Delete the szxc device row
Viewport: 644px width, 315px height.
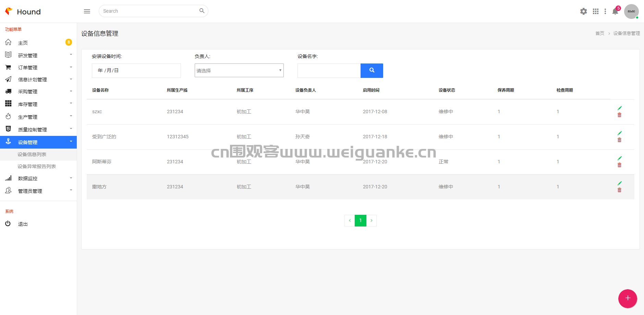tap(619, 115)
